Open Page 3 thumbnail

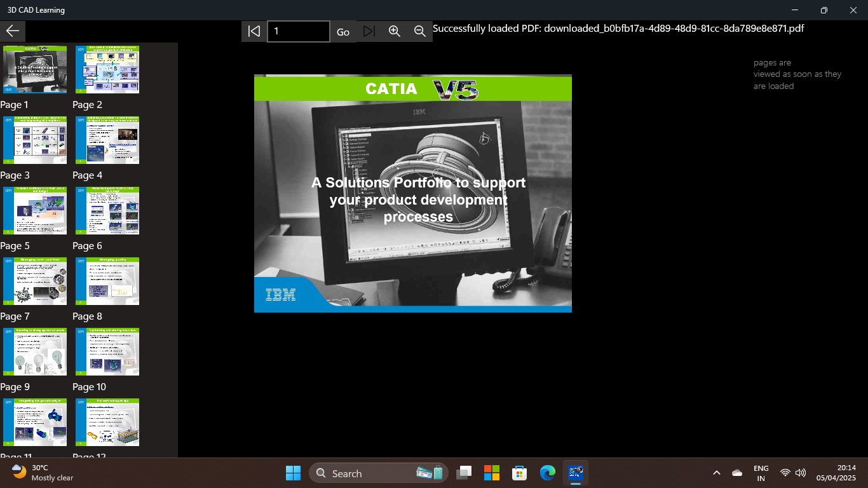point(35,140)
